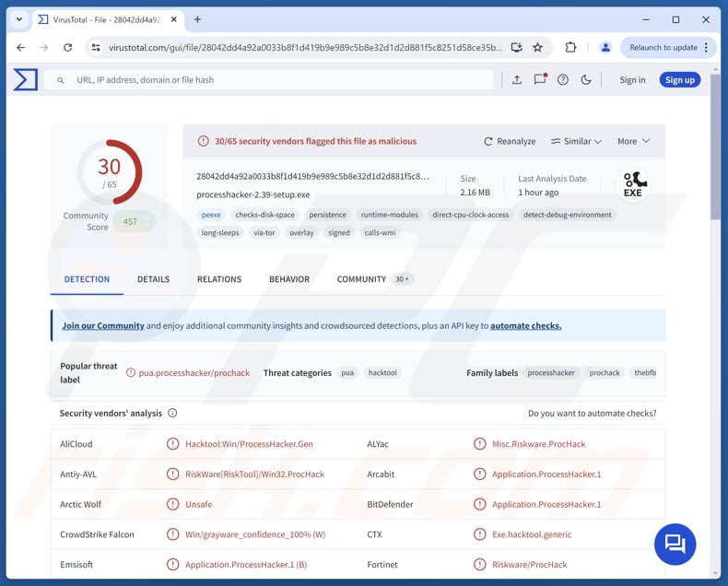Screen dimensions: 728x586
Task: Click the via-tor tag
Action: click(x=264, y=232)
